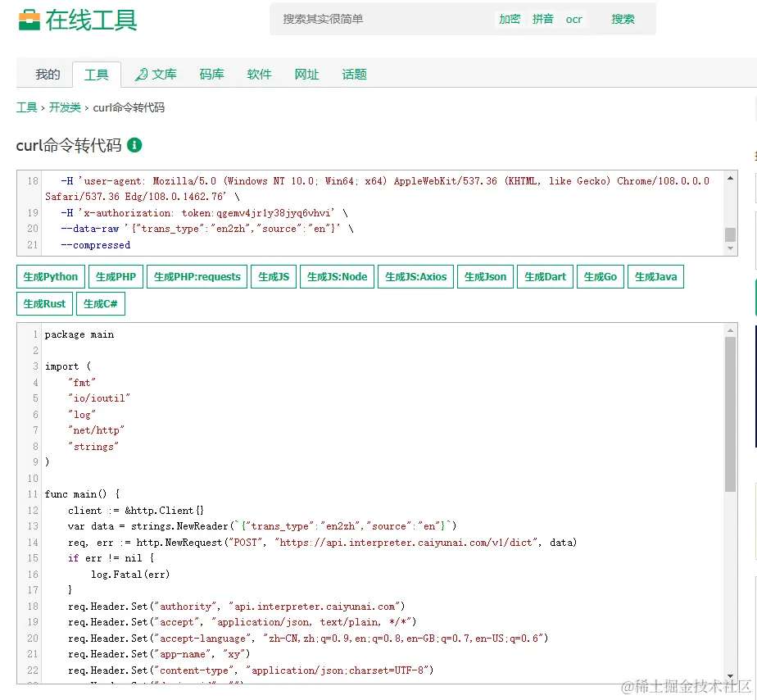Click the 生成Java button
This screenshot has width=757, height=700.
point(655,277)
